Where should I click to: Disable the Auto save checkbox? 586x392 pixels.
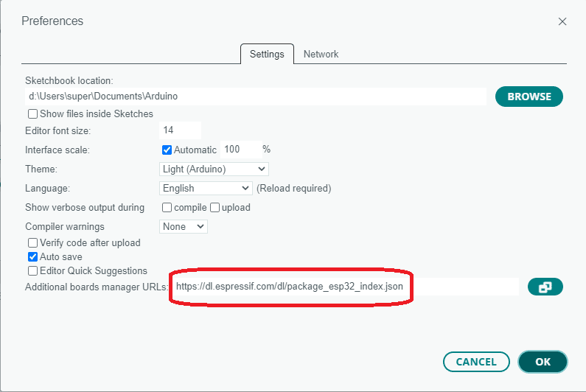coord(32,256)
